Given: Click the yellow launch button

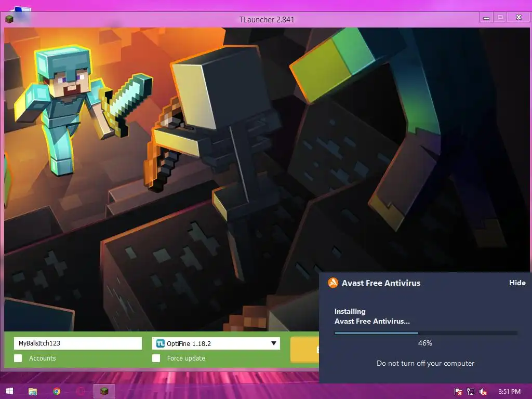Looking at the screenshot, I should (304, 350).
